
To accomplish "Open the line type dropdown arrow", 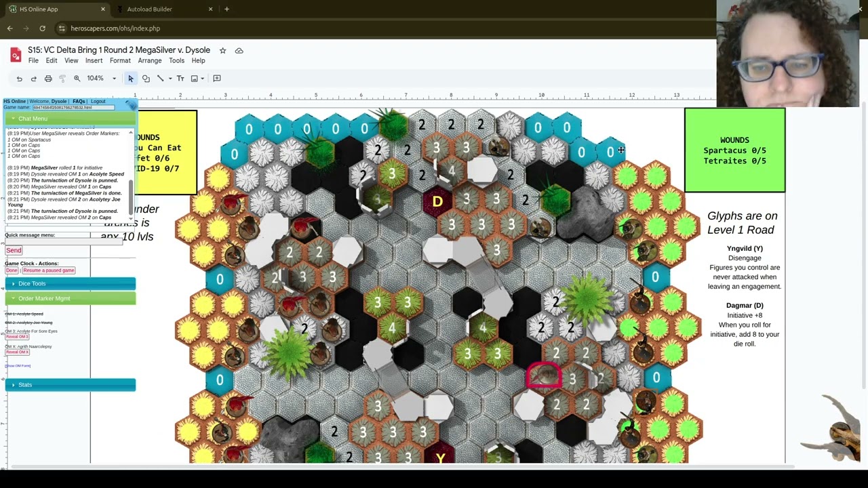I will click(x=170, y=79).
